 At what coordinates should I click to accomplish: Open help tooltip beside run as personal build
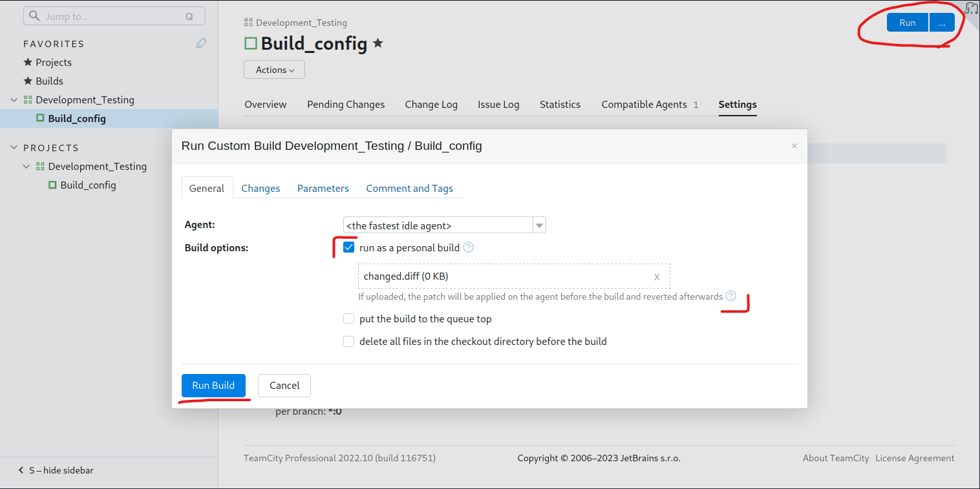[468, 247]
